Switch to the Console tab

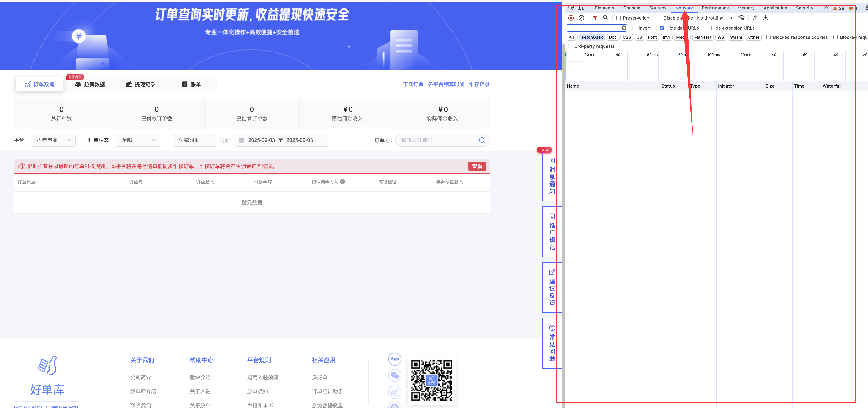631,8
